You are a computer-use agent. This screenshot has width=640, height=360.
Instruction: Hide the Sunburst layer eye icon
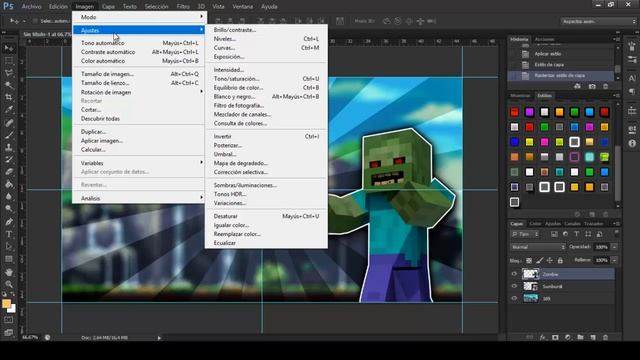point(514,286)
